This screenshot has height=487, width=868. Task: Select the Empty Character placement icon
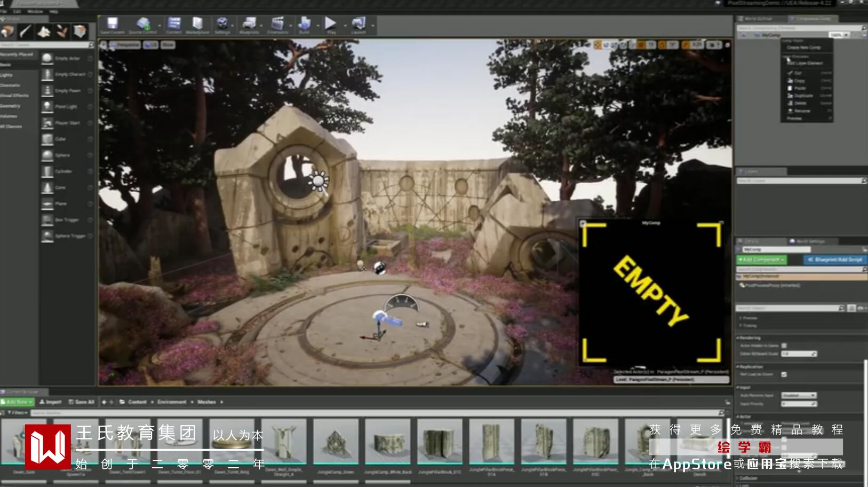pos(47,74)
